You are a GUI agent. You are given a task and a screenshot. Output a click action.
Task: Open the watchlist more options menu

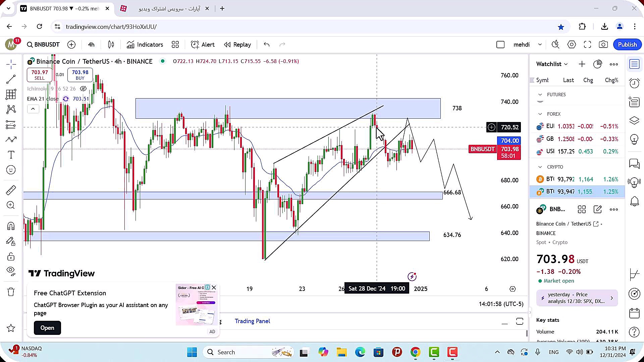click(x=614, y=64)
